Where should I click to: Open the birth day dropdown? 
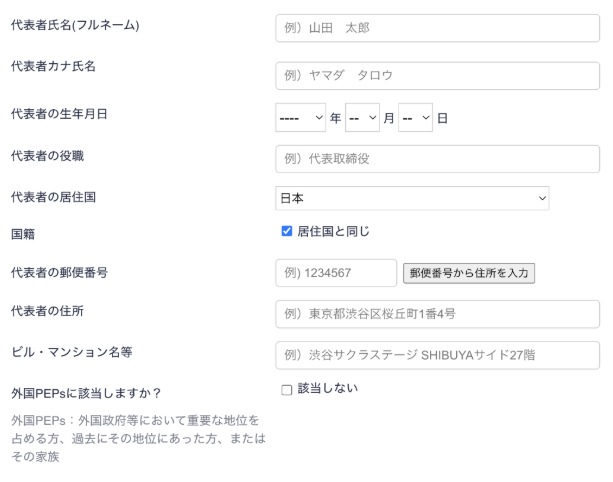tap(415, 117)
